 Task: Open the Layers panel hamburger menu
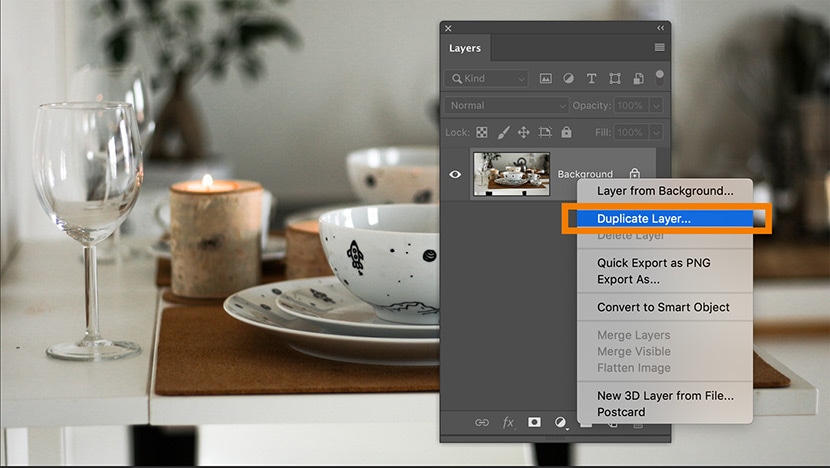click(x=660, y=47)
